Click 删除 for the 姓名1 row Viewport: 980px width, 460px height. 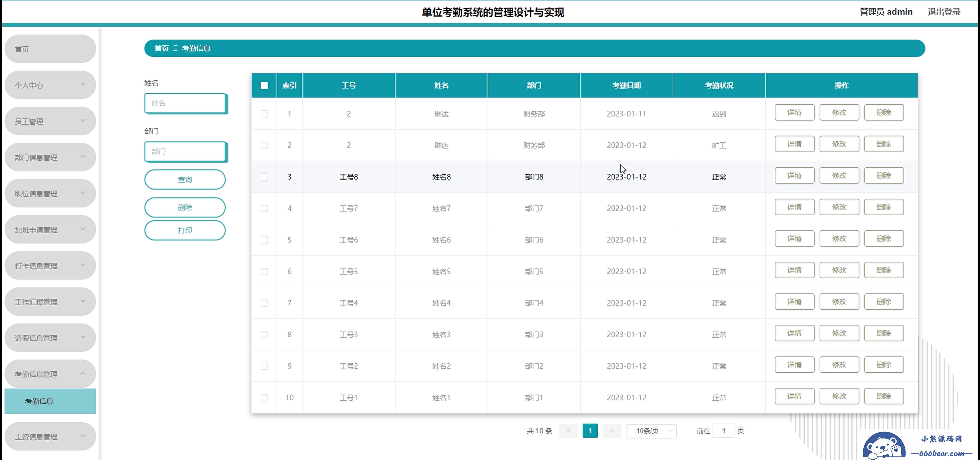[x=884, y=396]
